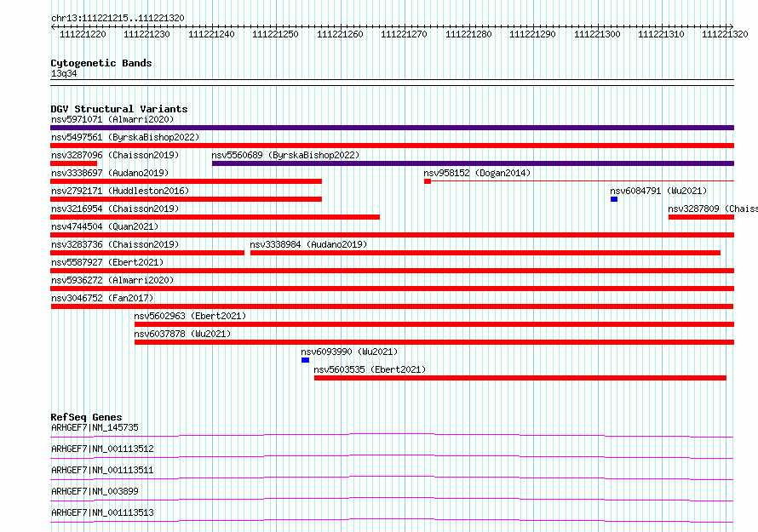The image size is (758, 532).
Task: Select the nsv3287809 variant red bar
Action: coord(702,217)
